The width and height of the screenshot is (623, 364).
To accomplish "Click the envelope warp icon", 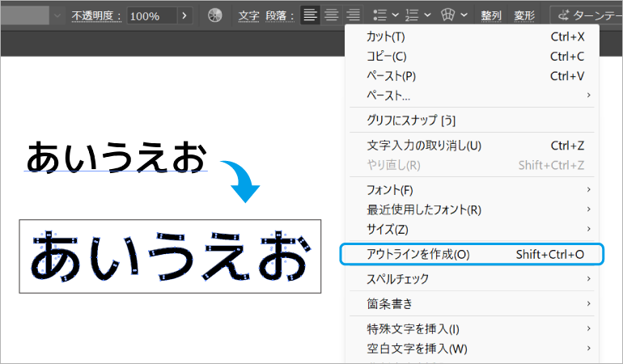I will (x=447, y=15).
